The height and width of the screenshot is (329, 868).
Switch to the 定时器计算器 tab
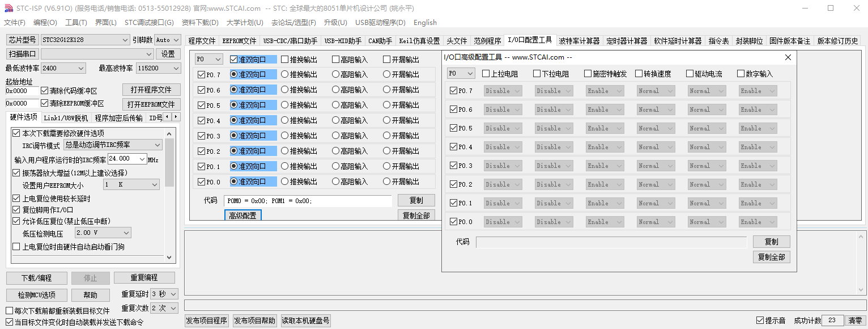click(627, 41)
